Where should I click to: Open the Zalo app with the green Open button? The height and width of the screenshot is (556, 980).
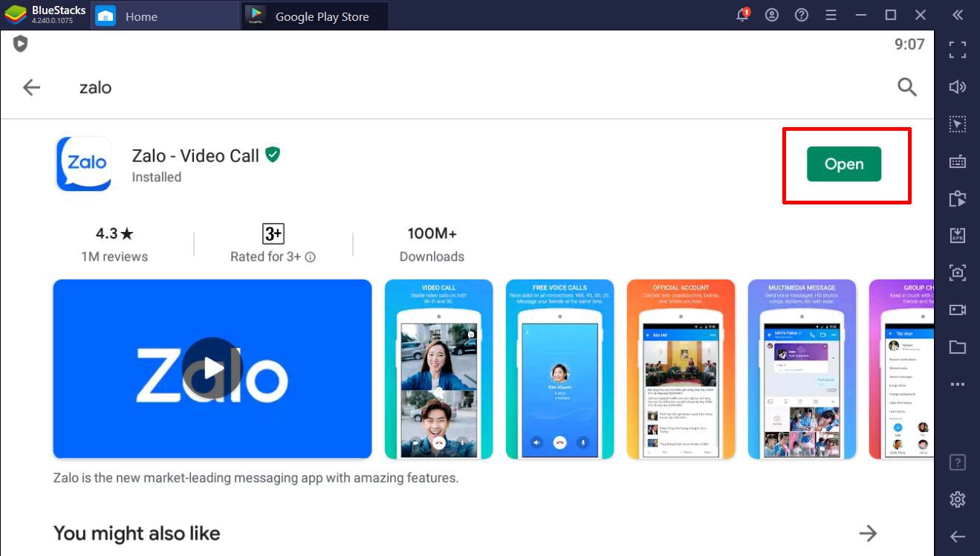[844, 164]
